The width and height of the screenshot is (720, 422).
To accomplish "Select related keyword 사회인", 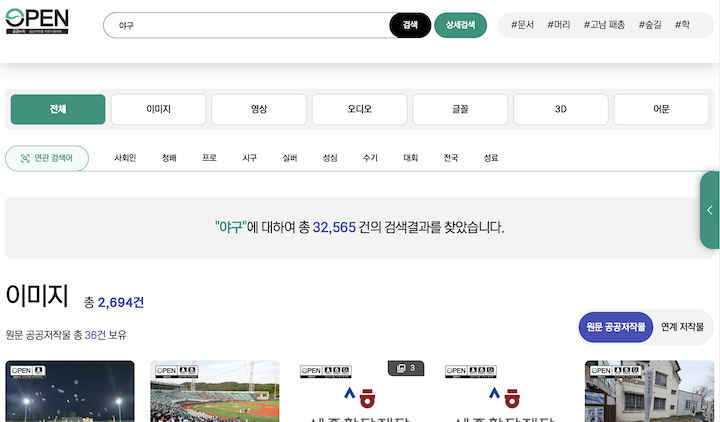I will click(125, 158).
